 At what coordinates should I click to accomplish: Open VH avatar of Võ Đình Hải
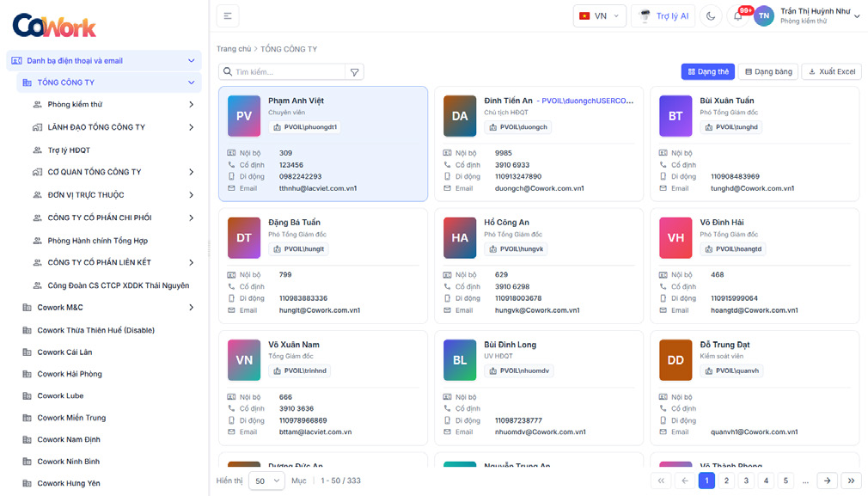[x=675, y=238]
